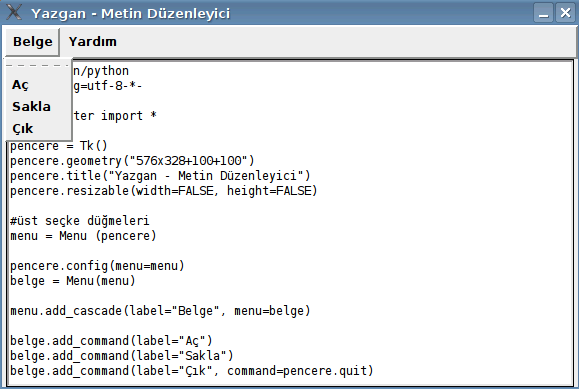This screenshot has height=389, width=579.
Task: Click the title bar text Yazgan - Metin Düzenleyici
Action: click(130, 14)
